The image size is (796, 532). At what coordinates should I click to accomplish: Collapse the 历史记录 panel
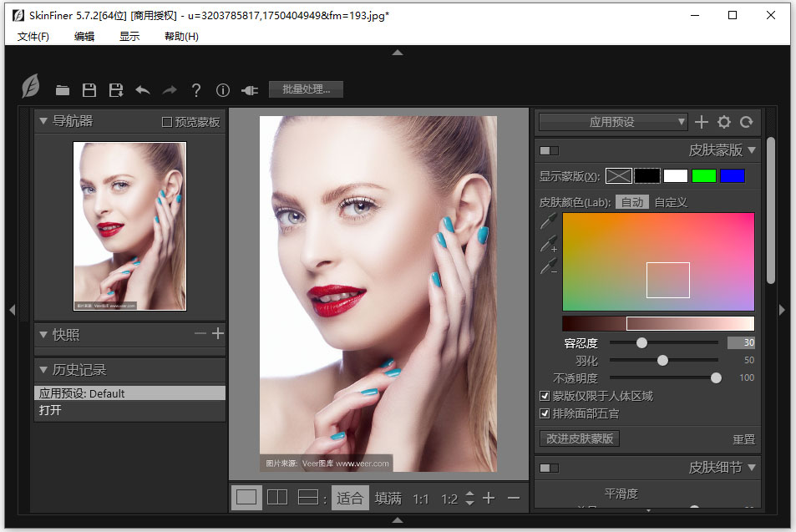[x=43, y=369]
